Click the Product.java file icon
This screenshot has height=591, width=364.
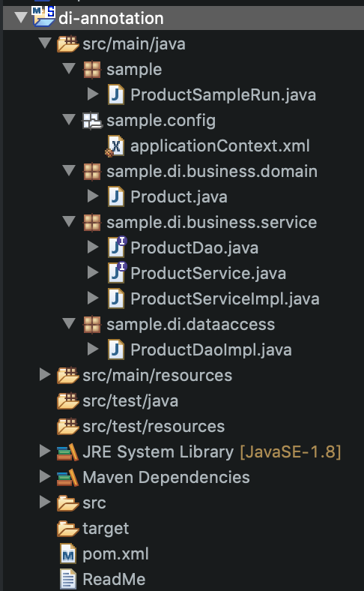click(116, 196)
